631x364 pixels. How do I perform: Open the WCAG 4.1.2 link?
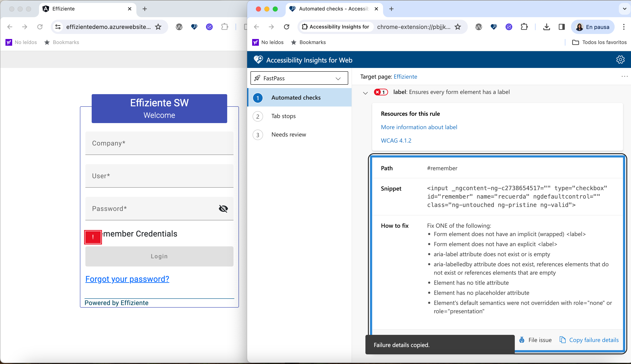coord(396,140)
